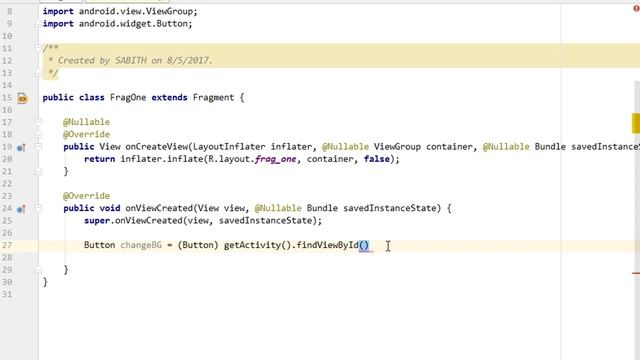Collapse the Javadoc comment at line 11
This screenshot has height=360, width=640.
point(38,49)
